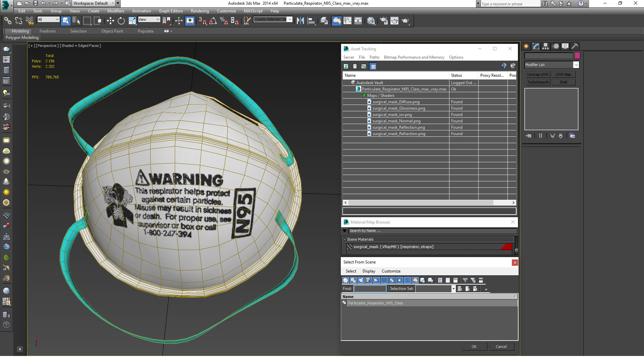
Task: Switch Asset Tracking to table view
Action: [373, 66]
